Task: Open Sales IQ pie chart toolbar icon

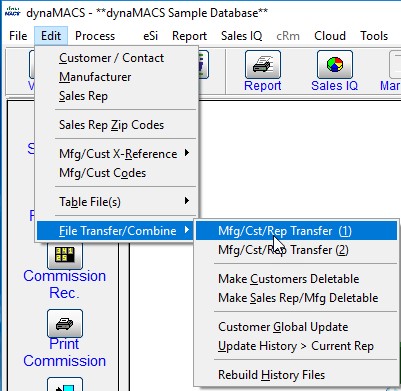Action: [335, 65]
